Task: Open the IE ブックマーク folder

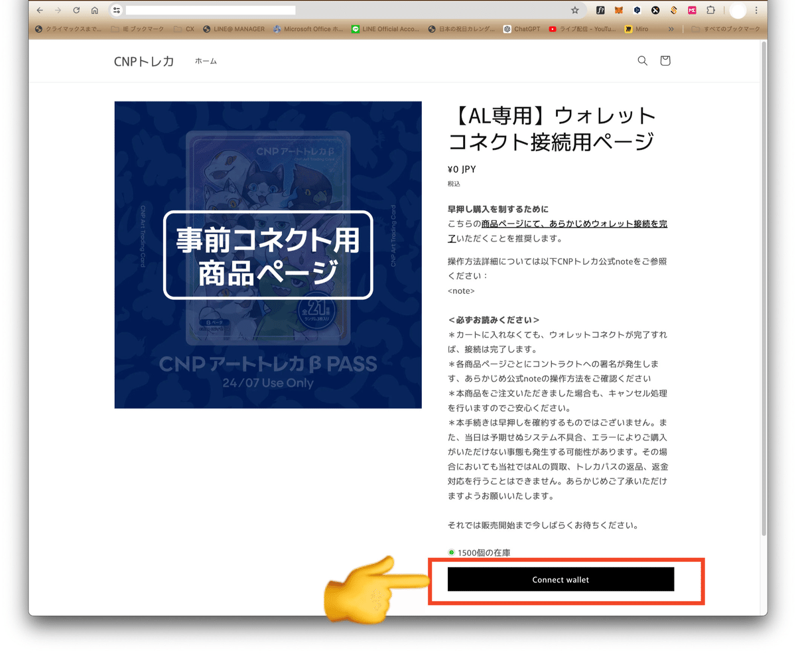Action: click(137, 29)
